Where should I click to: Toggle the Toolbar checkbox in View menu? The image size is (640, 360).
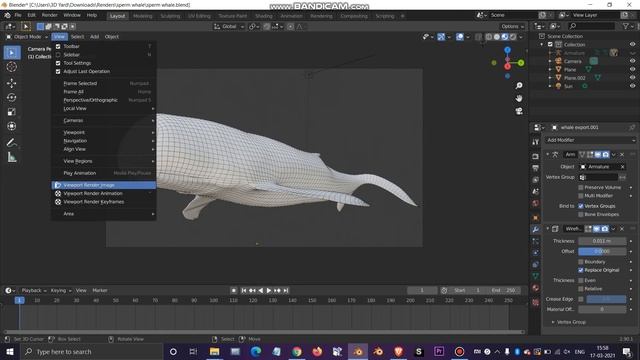click(x=58, y=47)
